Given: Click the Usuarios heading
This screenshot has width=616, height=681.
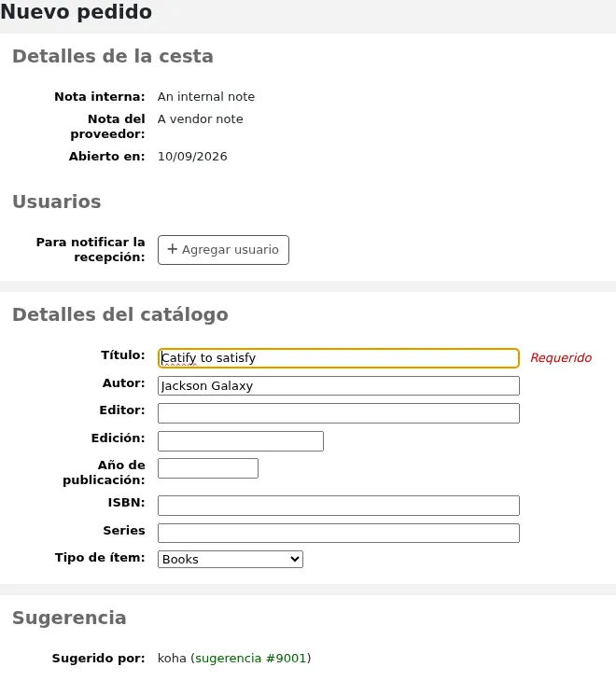Looking at the screenshot, I should click(x=57, y=202).
